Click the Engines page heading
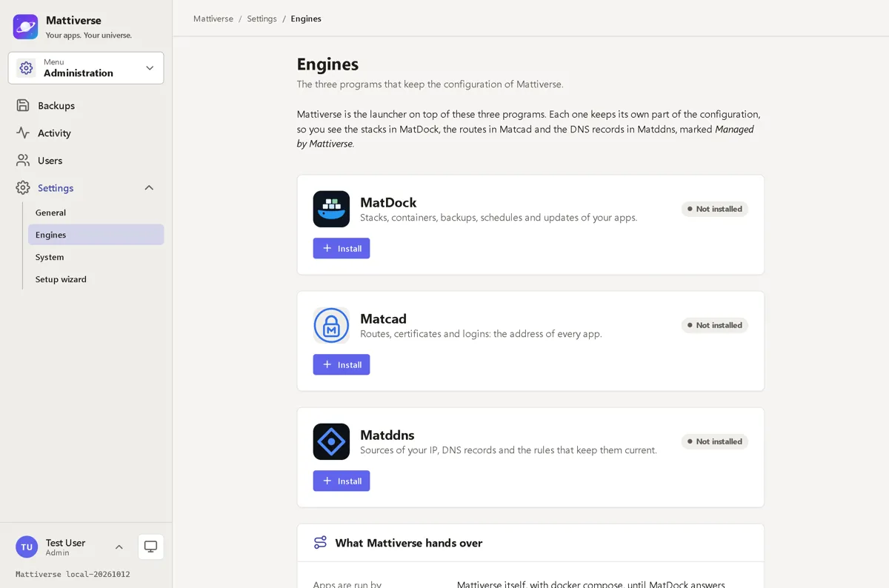The height and width of the screenshot is (588, 889). (327, 64)
